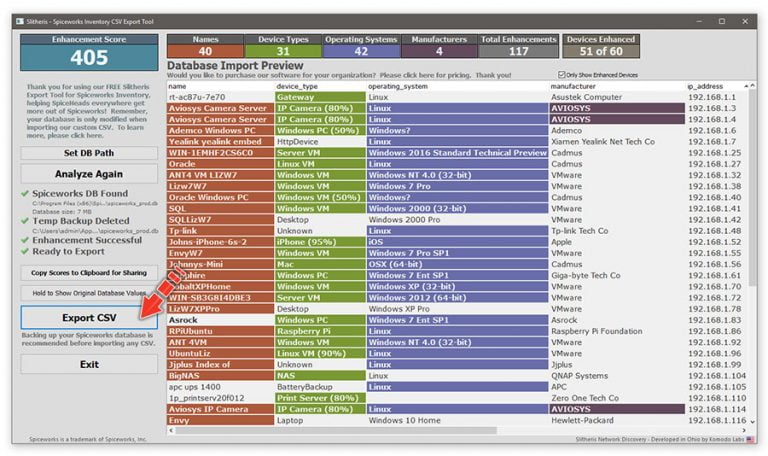Click the Analyze Again button
The width and height of the screenshot is (768, 456).
pyautogui.click(x=89, y=174)
